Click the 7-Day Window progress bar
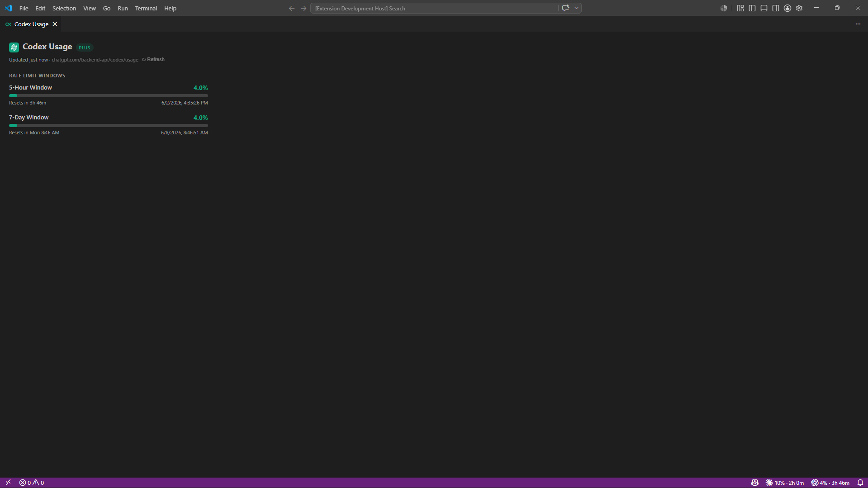 (x=109, y=126)
